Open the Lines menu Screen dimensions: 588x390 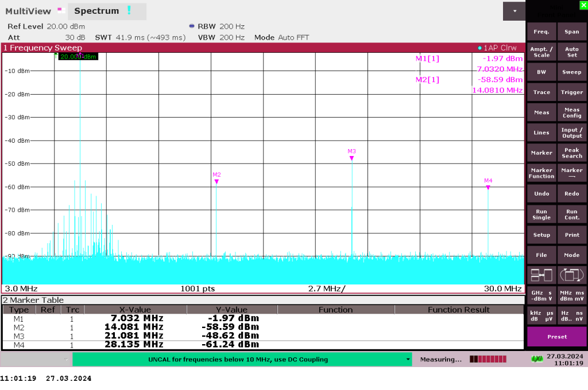click(541, 133)
